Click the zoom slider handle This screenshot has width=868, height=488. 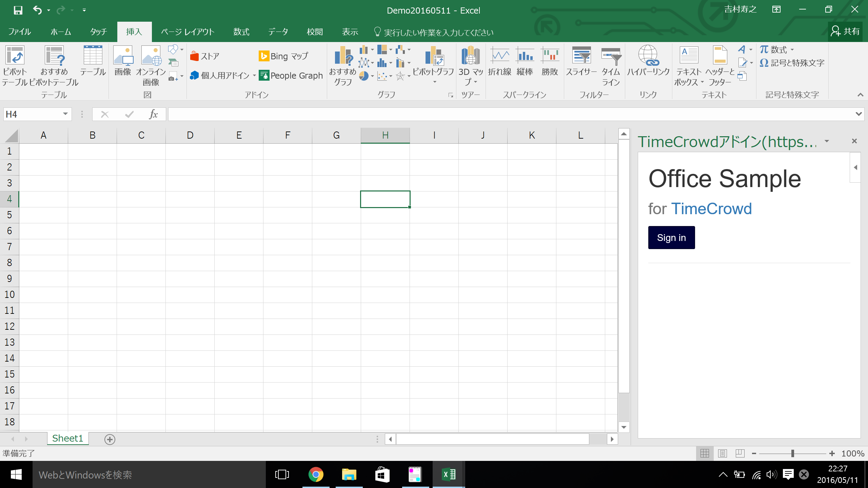[793, 453]
